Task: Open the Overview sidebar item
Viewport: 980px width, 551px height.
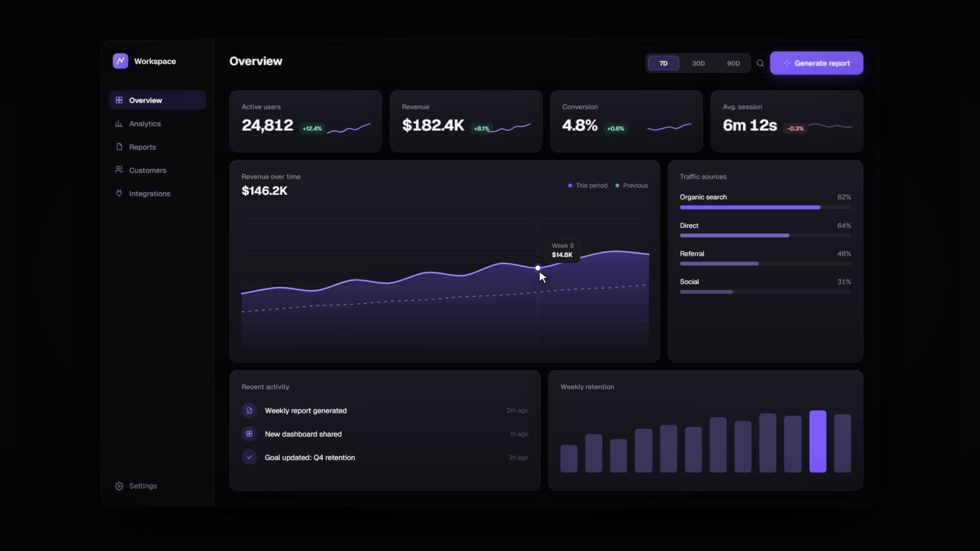Action: (x=157, y=100)
